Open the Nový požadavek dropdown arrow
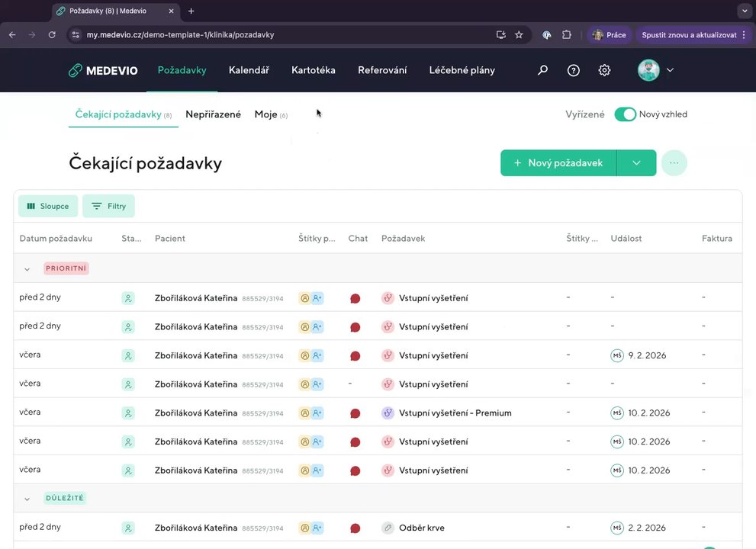756x549 pixels. 636,163
